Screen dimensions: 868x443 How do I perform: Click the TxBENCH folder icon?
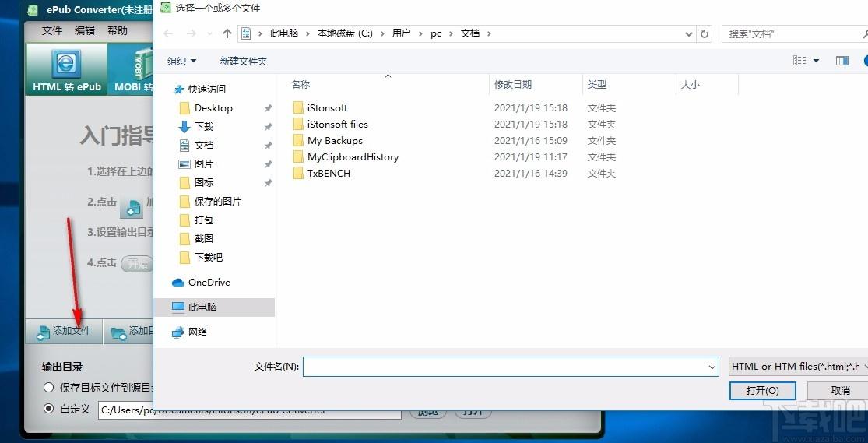298,174
